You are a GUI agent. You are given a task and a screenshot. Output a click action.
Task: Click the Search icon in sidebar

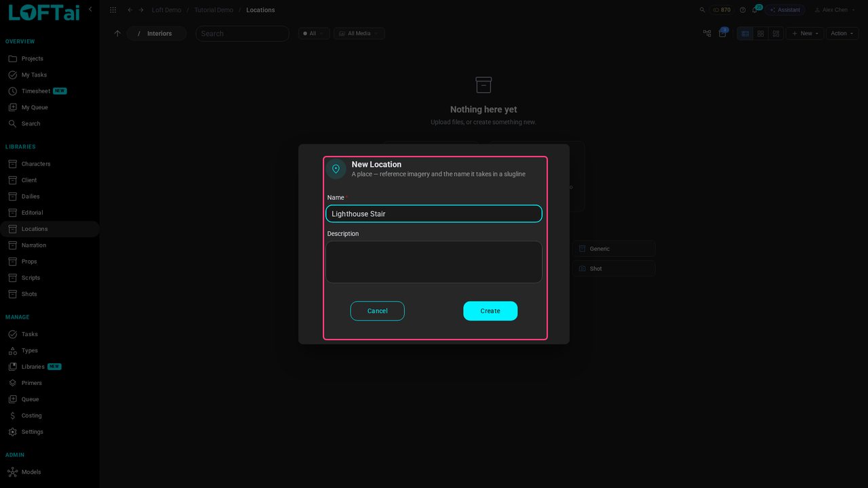point(12,124)
